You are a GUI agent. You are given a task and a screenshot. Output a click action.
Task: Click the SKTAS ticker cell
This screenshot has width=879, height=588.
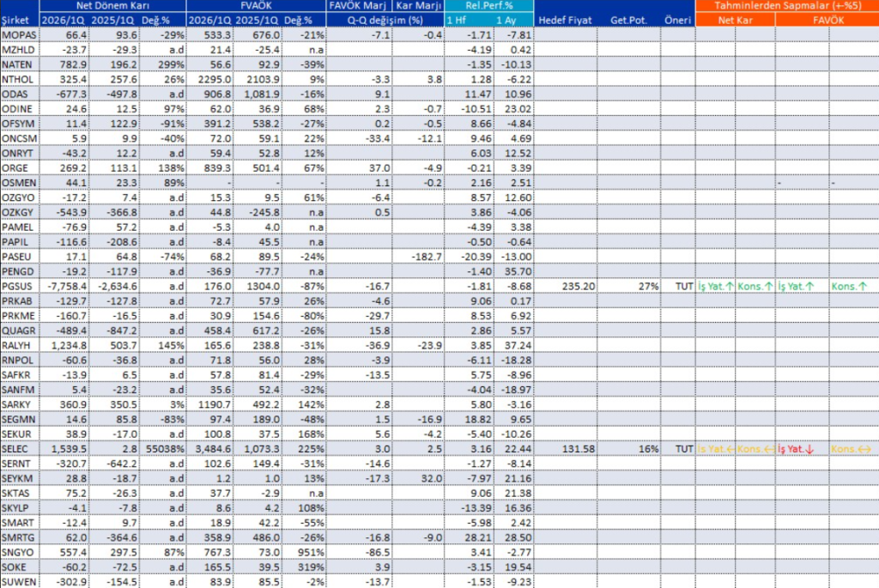(x=19, y=494)
